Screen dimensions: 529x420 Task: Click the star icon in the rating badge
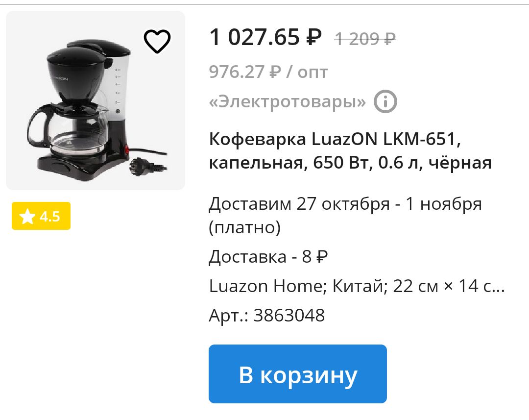[x=27, y=216]
